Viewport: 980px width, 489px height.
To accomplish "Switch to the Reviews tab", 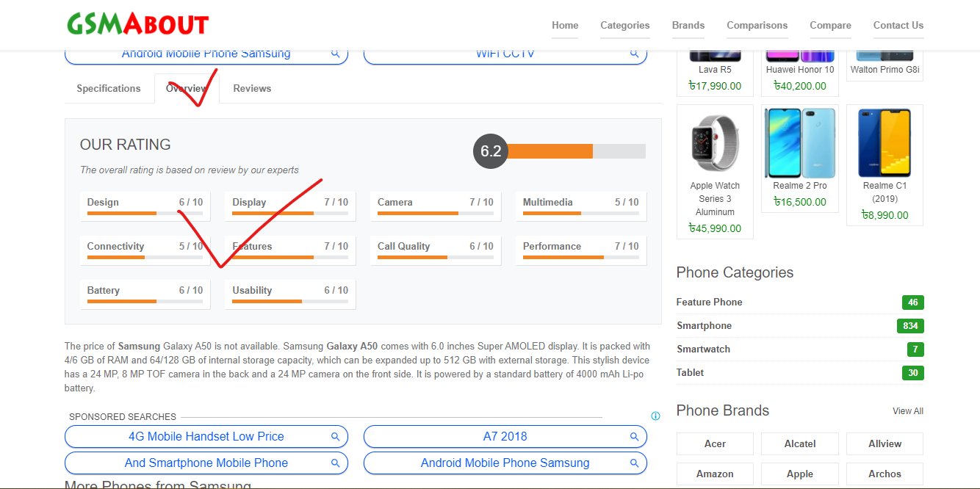I will point(252,89).
